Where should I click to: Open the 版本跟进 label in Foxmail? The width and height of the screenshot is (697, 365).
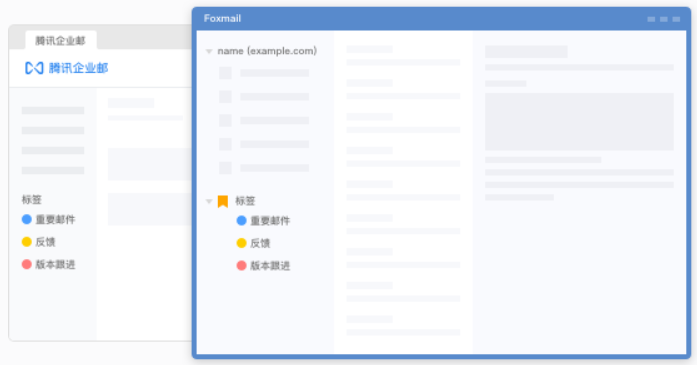[270, 265]
